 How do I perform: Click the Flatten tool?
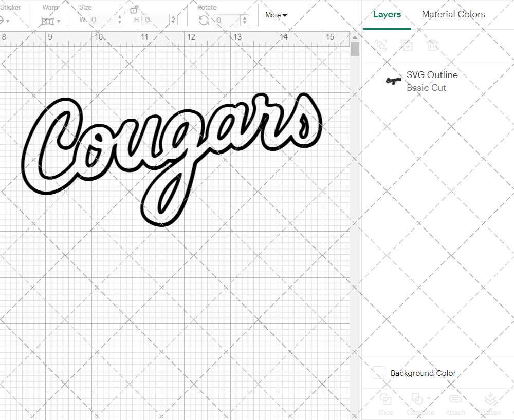[490, 405]
